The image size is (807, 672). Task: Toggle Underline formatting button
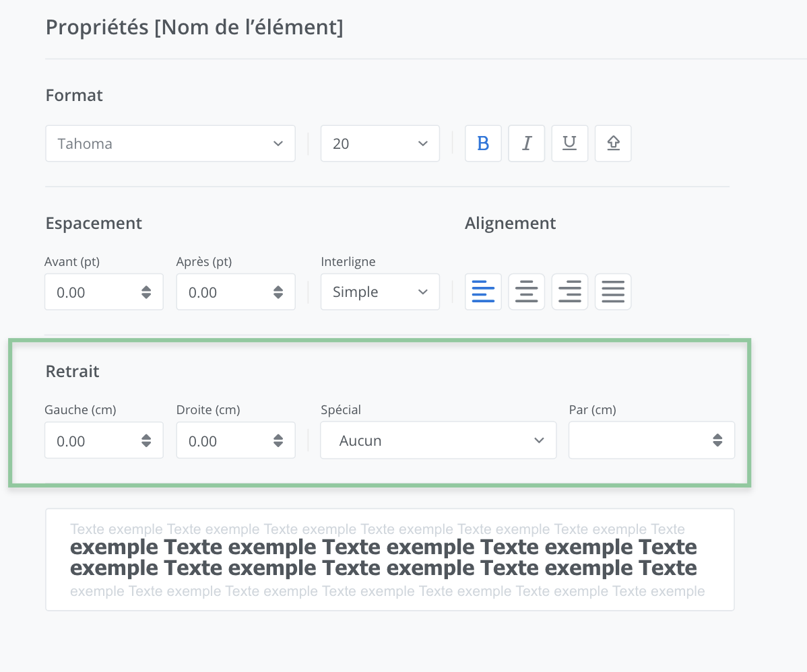pyautogui.click(x=569, y=143)
